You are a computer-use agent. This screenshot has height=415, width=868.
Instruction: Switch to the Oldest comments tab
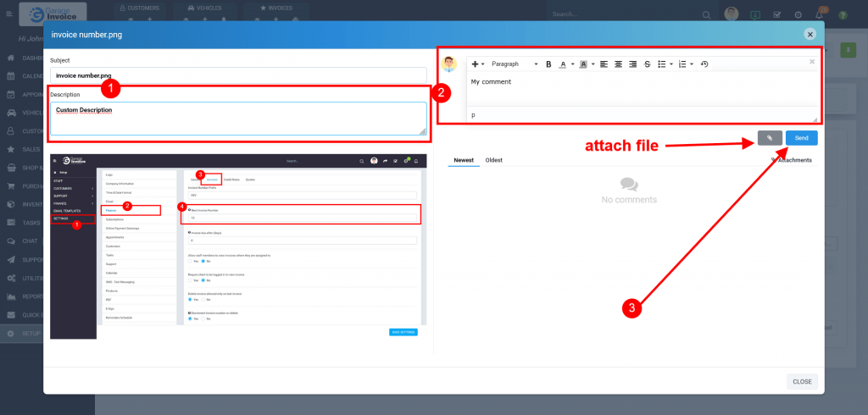point(493,160)
